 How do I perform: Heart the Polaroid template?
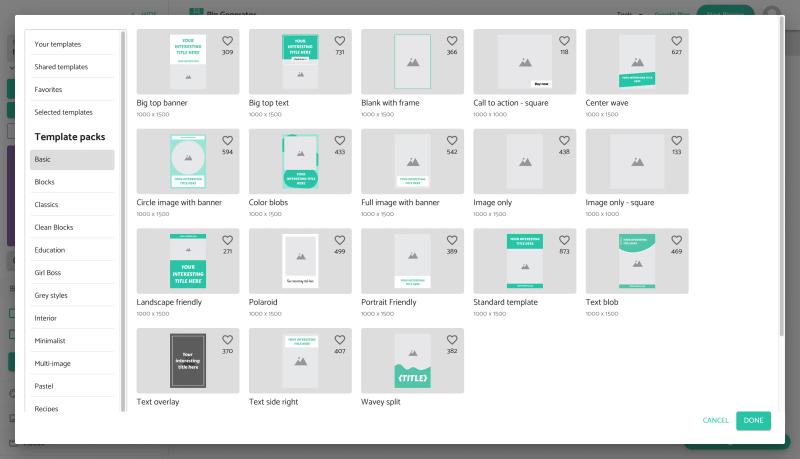[x=340, y=240]
